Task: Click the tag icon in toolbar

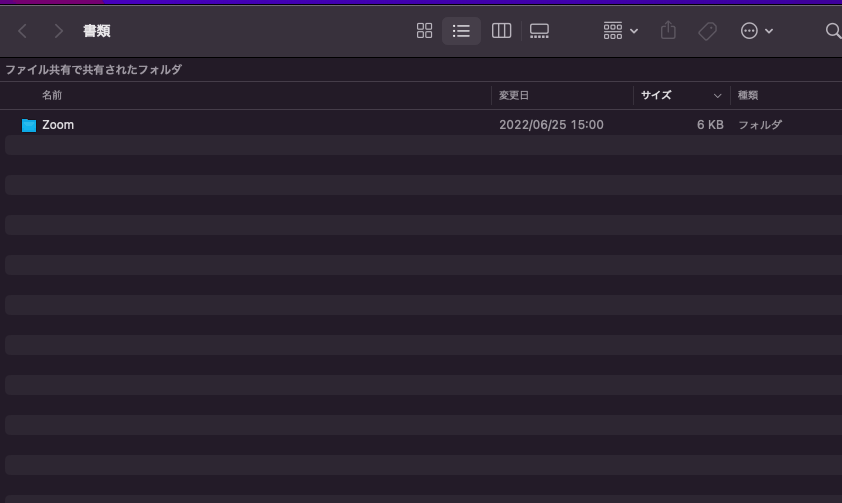Action: [707, 31]
